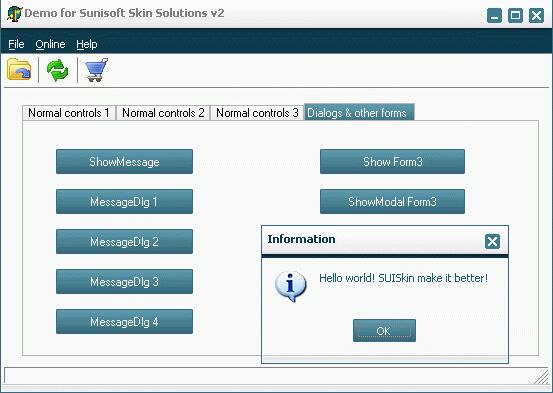553x393 pixels.
Task: Click the ShowModal Form3 button
Action: click(x=392, y=201)
